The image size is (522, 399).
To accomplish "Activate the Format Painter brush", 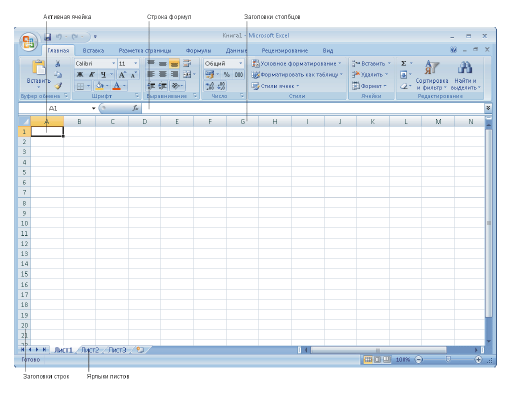I will pos(58,86).
